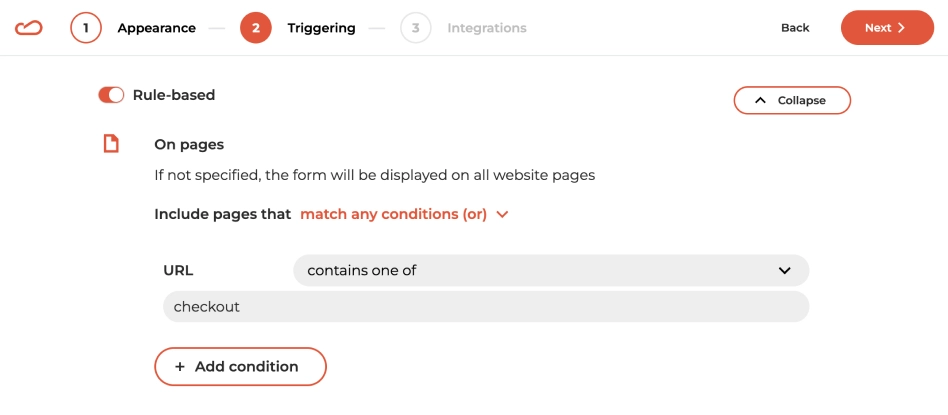Proceed with the Next button
Viewport: 948px width, 415px height.
[x=888, y=28]
